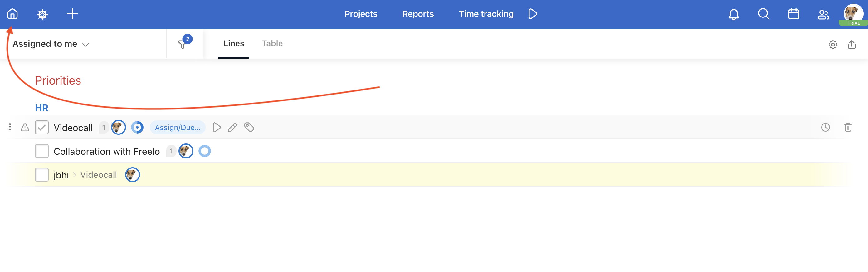Image resolution: width=868 pixels, height=272 pixels.
Task: Delete Videocall task with trash icon
Action: click(x=848, y=127)
